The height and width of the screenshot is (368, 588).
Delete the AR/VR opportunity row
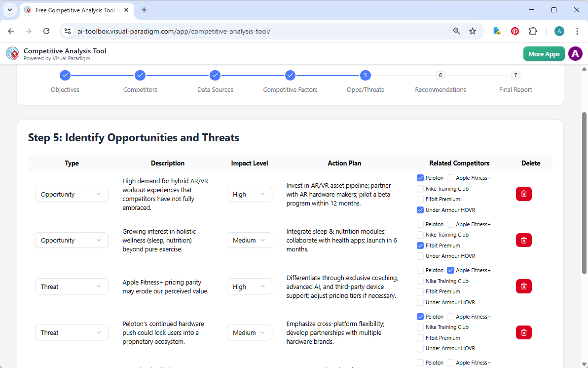523,194
